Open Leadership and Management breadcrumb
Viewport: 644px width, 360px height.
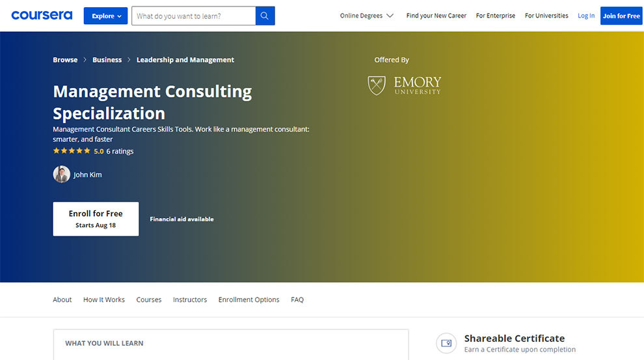tap(185, 60)
